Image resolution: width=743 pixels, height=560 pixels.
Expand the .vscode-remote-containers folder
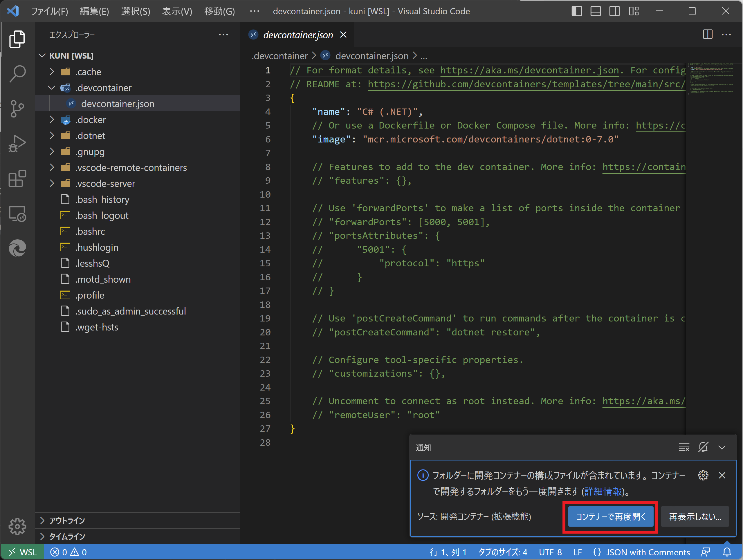tap(52, 167)
